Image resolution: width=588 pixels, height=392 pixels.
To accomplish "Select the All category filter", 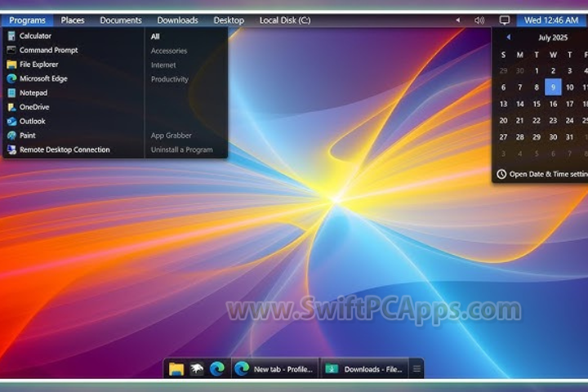I will pos(155,37).
